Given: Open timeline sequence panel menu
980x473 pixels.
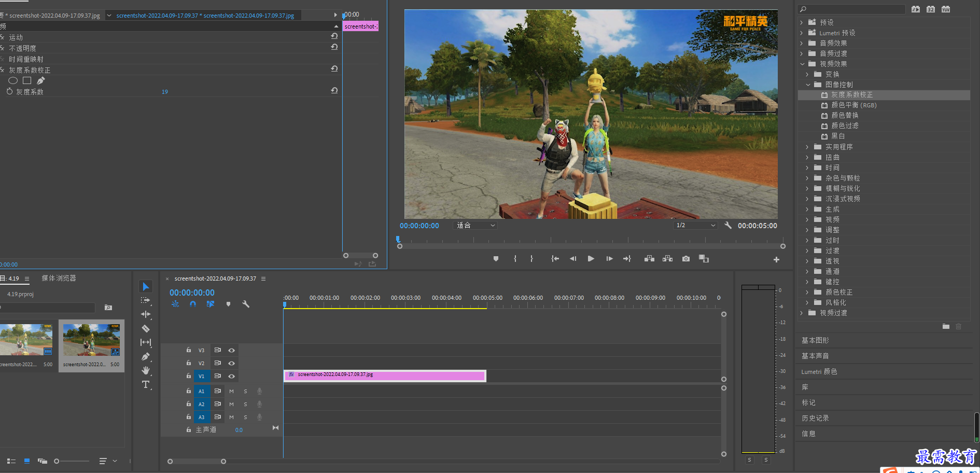Looking at the screenshot, I should coord(263,279).
